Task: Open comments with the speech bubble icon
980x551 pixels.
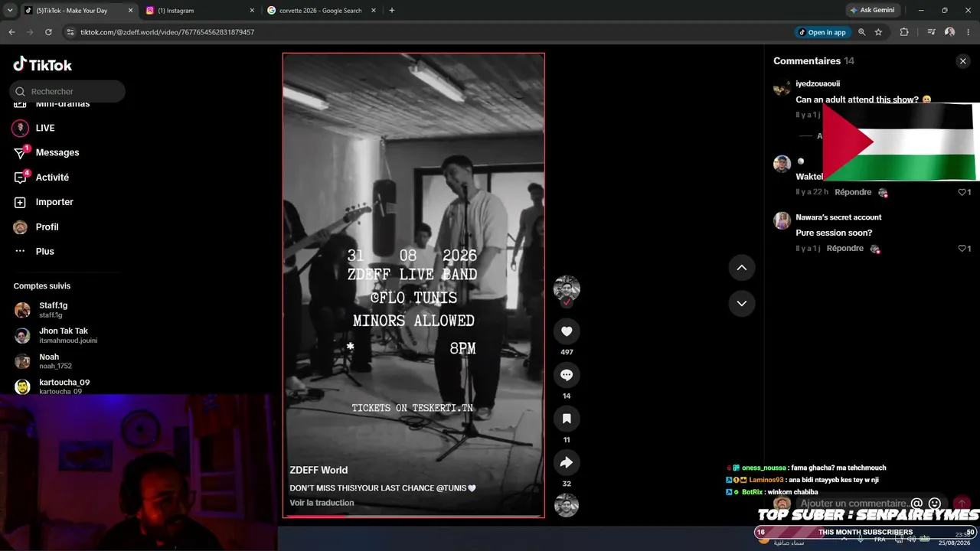Action: click(x=567, y=375)
